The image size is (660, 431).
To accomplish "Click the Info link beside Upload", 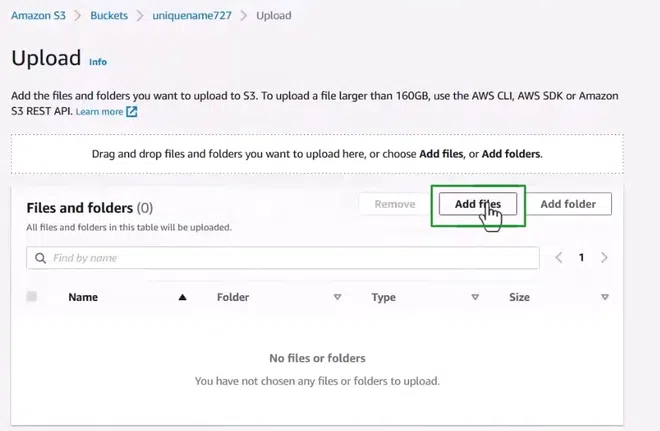I will click(x=98, y=62).
